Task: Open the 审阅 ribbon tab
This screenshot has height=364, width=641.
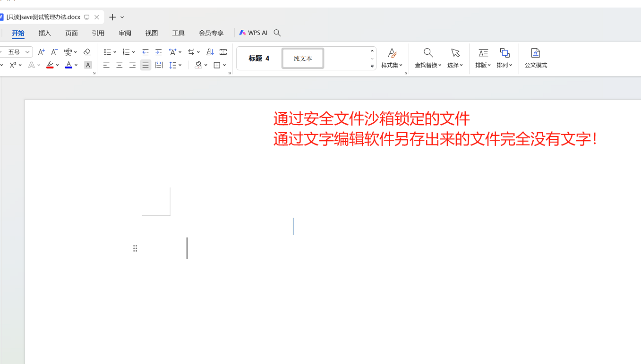Action: point(125,33)
